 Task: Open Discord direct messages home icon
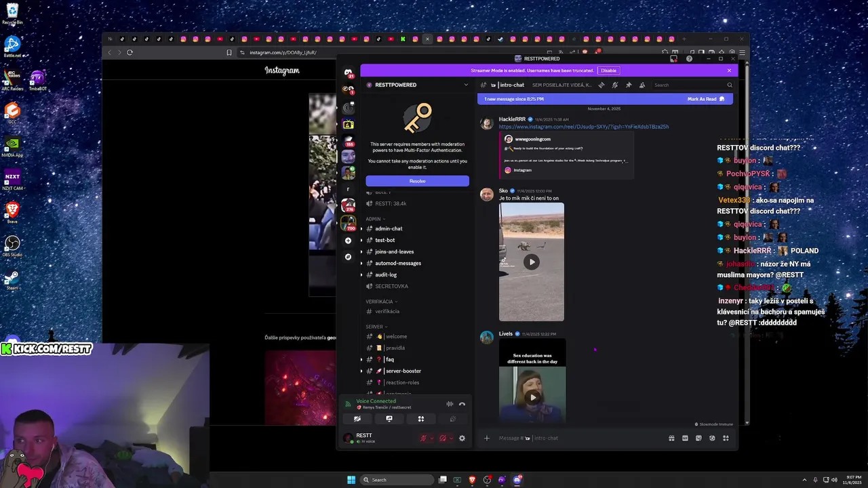[x=348, y=73]
